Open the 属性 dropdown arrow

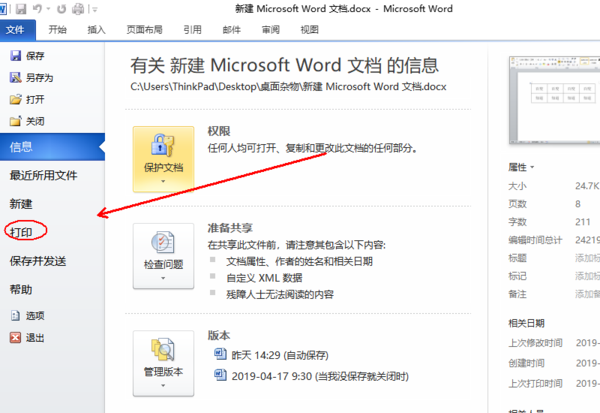[532, 168]
